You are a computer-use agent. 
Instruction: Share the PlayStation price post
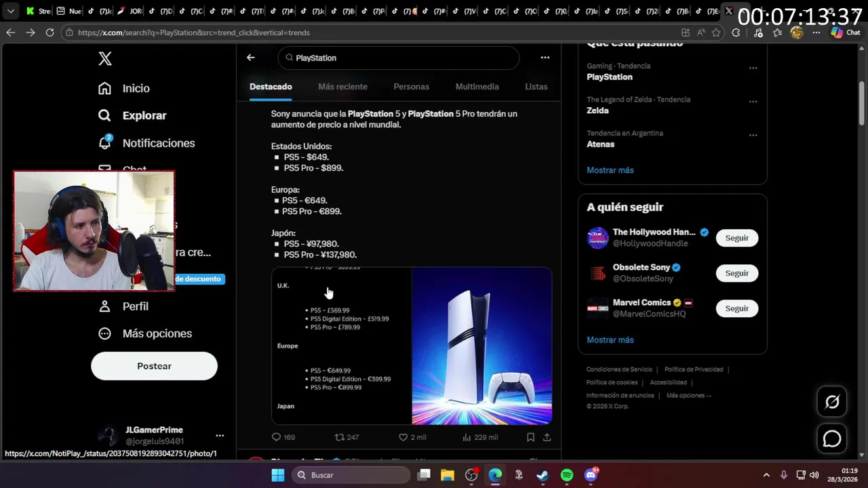(547, 437)
